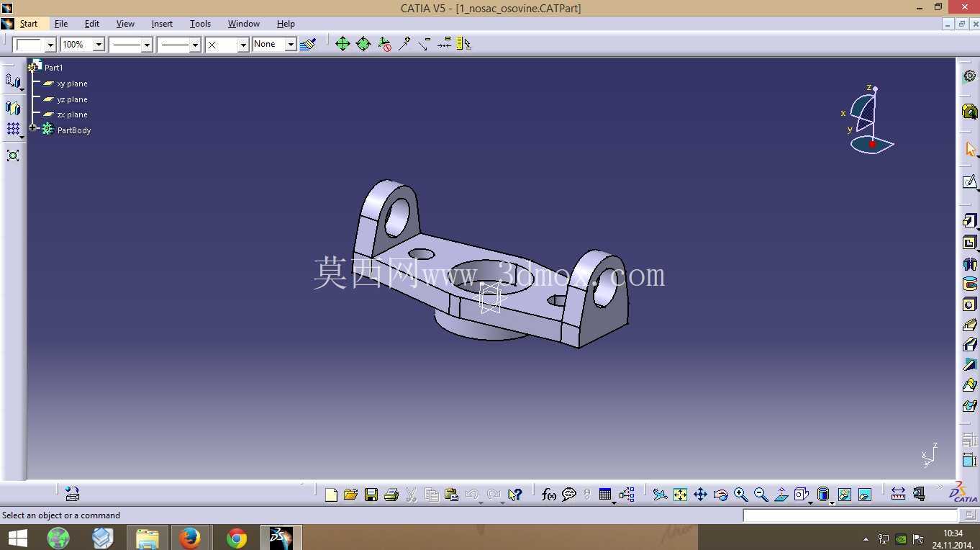The image size is (980, 550).
Task: Click the Zoom Out magnifier
Action: [x=761, y=495]
